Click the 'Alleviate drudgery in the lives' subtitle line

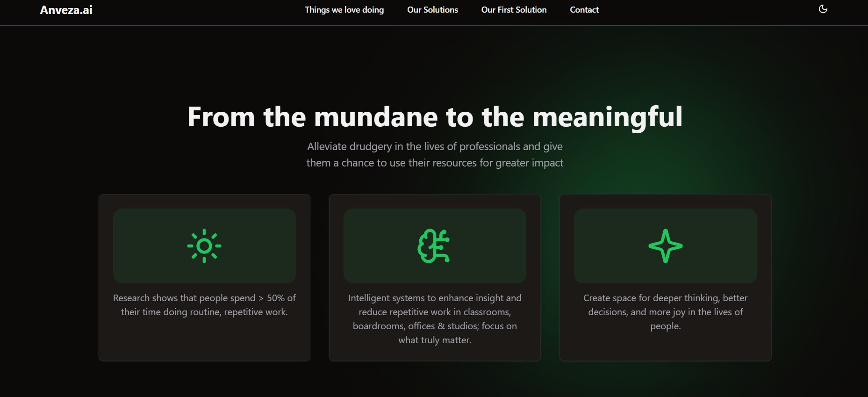click(435, 146)
